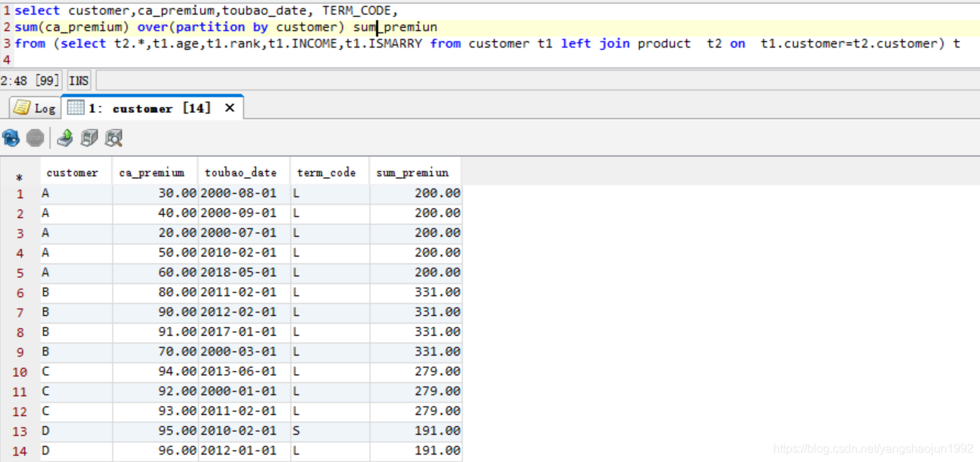Click TERM_CODE in the SQL editor

pyautogui.click(x=356, y=11)
